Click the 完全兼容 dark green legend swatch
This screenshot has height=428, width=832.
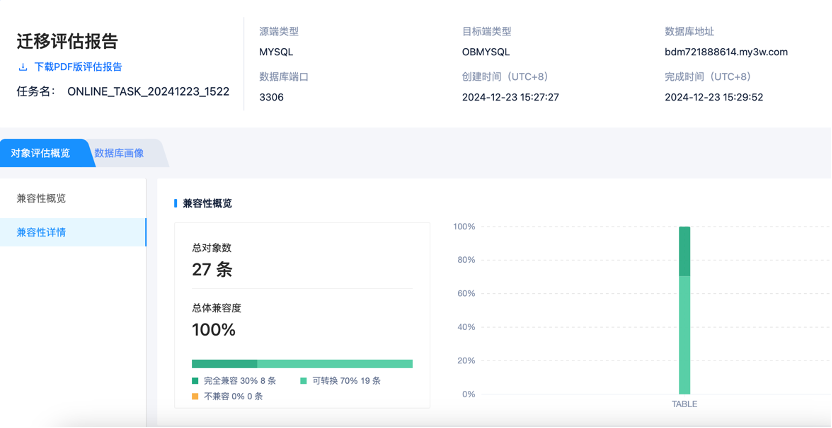[x=195, y=381]
